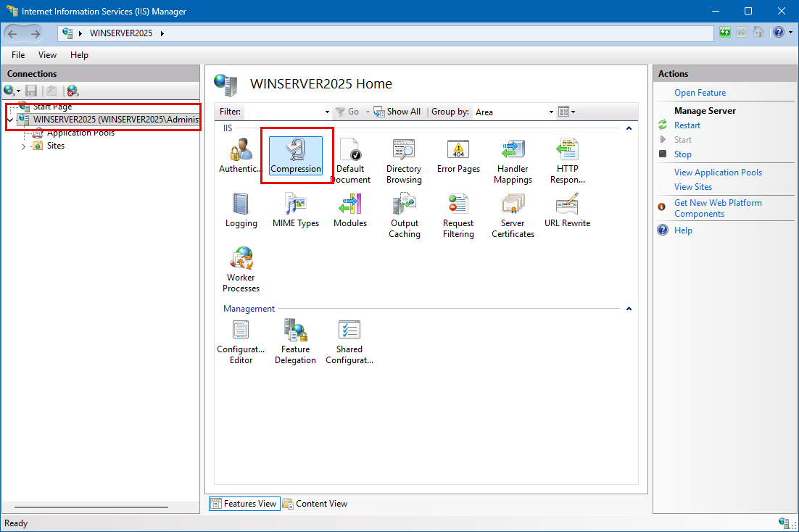This screenshot has height=532, width=799.
Task: Expand the Sites tree node
Action: click(x=23, y=146)
